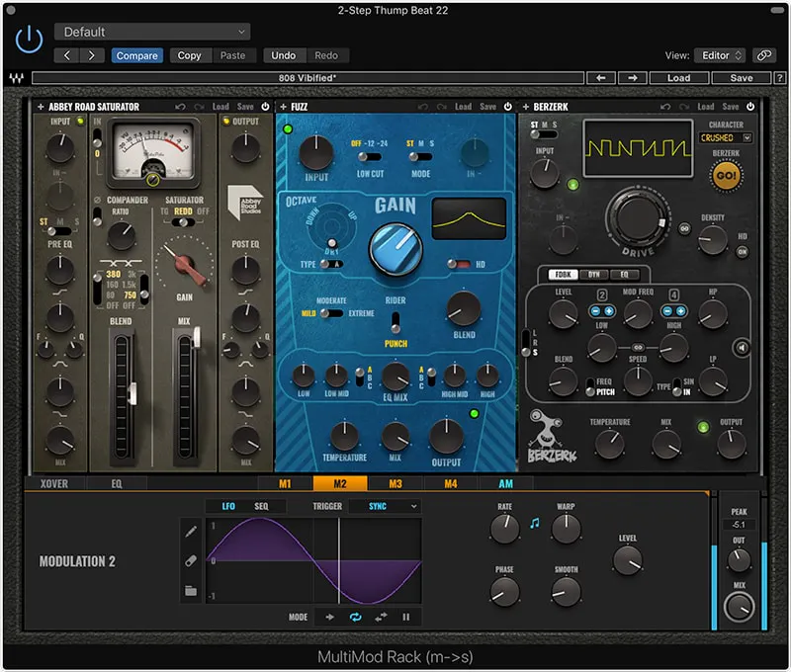Open the Default preset dropdown
791x672 pixels.
coord(152,32)
